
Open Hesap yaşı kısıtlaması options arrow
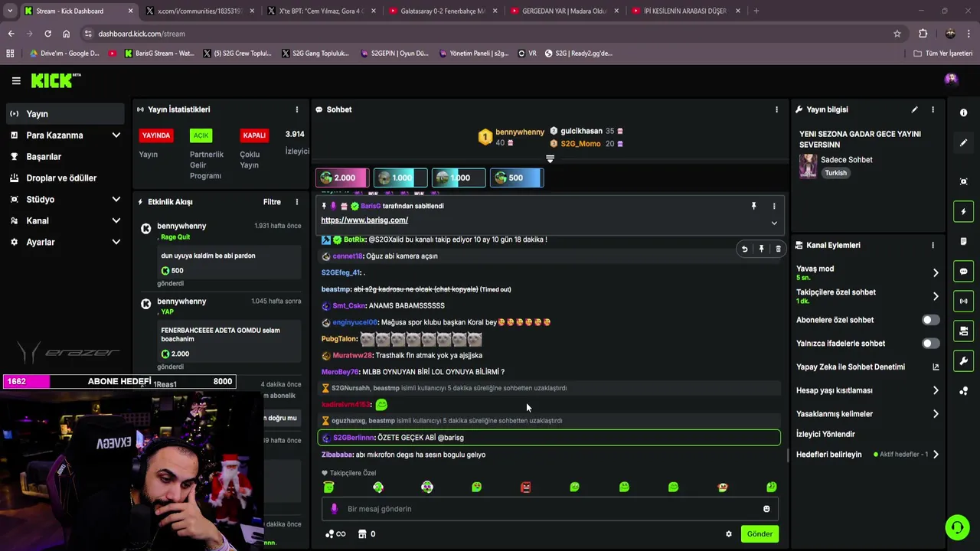pos(936,390)
